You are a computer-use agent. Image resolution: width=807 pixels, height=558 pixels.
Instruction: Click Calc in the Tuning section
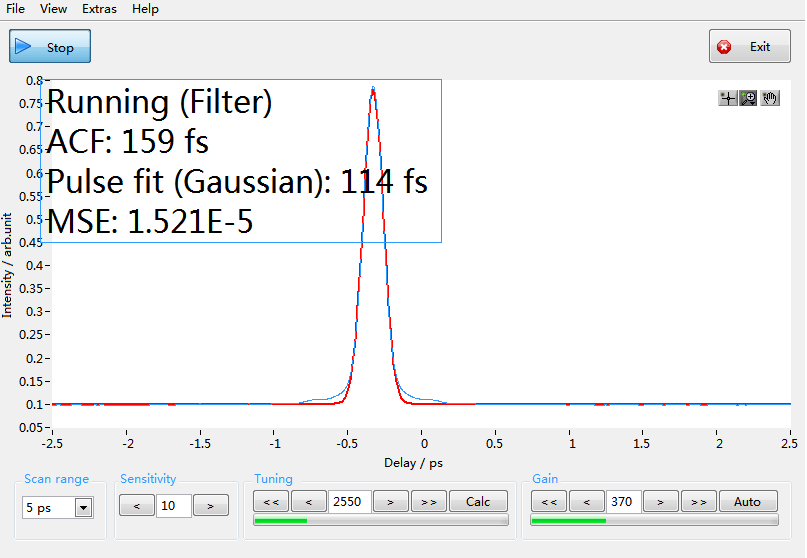coord(478,502)
